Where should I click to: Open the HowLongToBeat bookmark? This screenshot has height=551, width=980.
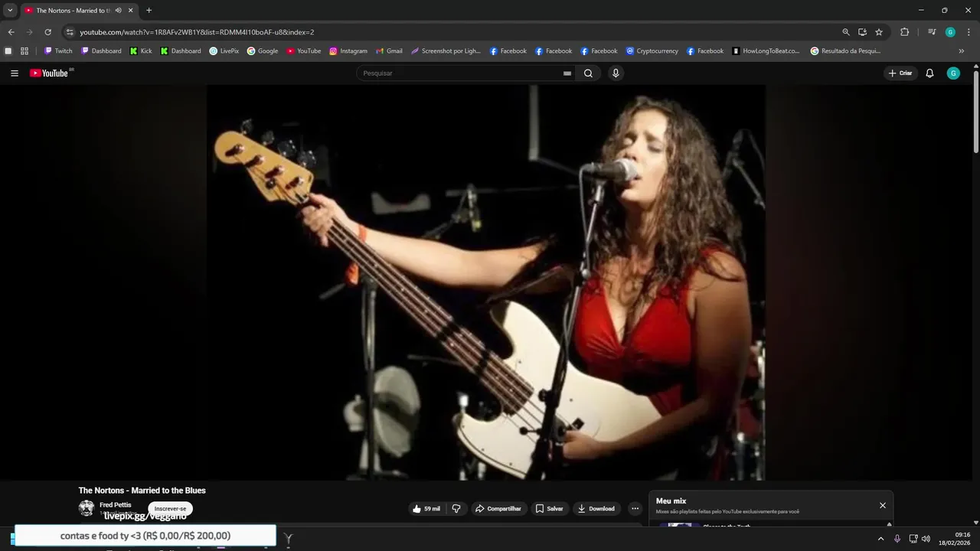click(766, 51)
